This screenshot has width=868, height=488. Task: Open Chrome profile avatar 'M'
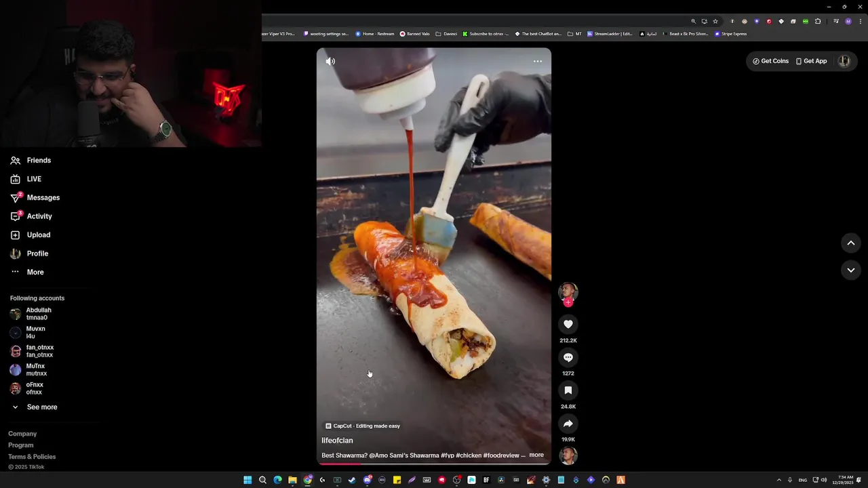[848, 21]
